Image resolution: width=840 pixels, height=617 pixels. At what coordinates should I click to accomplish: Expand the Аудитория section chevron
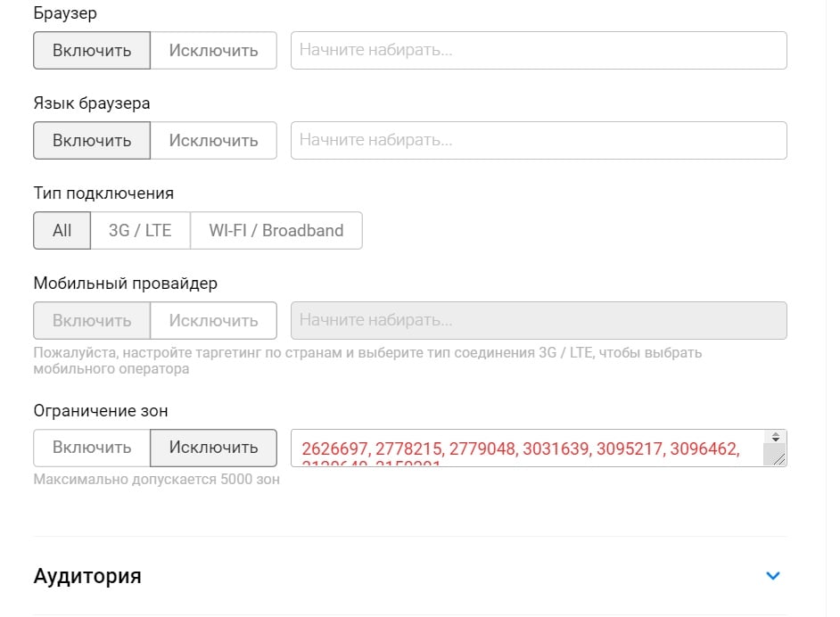[x=773, y=576]
